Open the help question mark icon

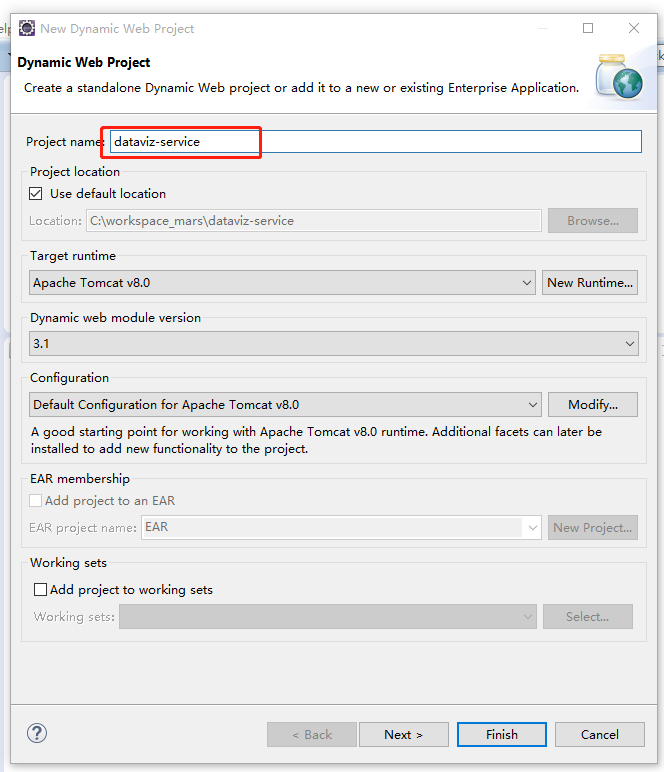pos(37,733)
